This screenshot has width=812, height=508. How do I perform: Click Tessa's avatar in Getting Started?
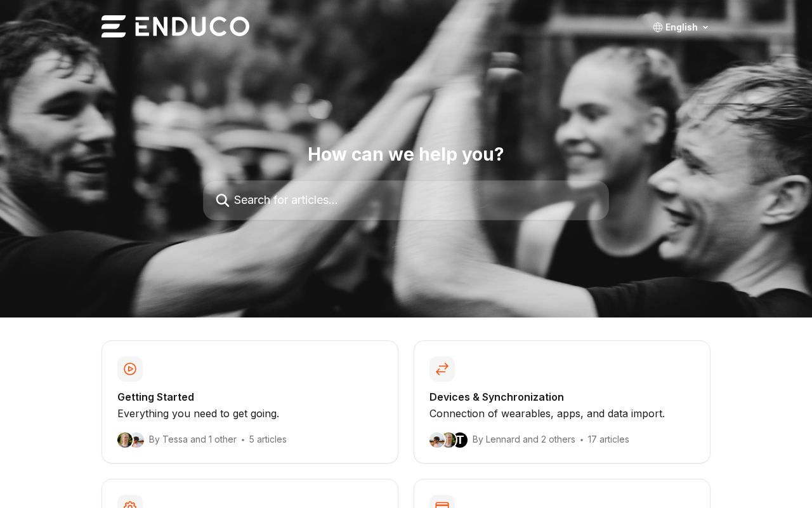coord(124,440)
